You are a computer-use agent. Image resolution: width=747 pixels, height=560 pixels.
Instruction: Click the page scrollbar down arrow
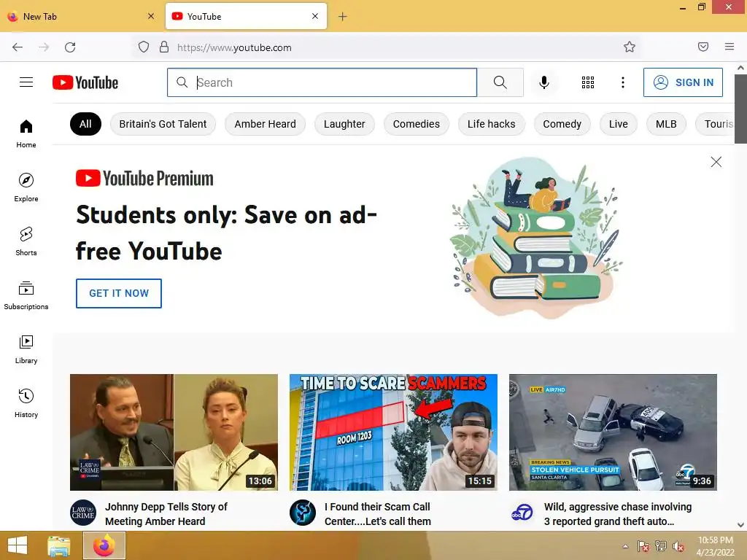click(741, 525)
